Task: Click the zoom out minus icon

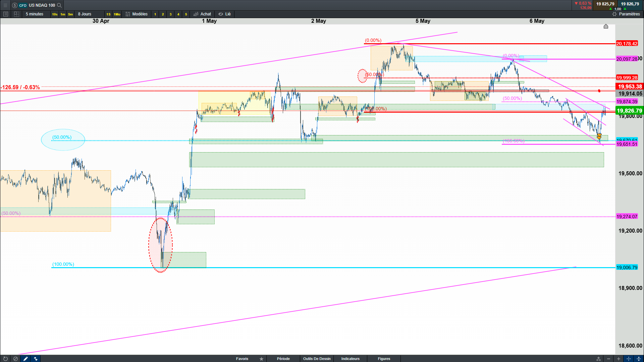Action: 608,359
